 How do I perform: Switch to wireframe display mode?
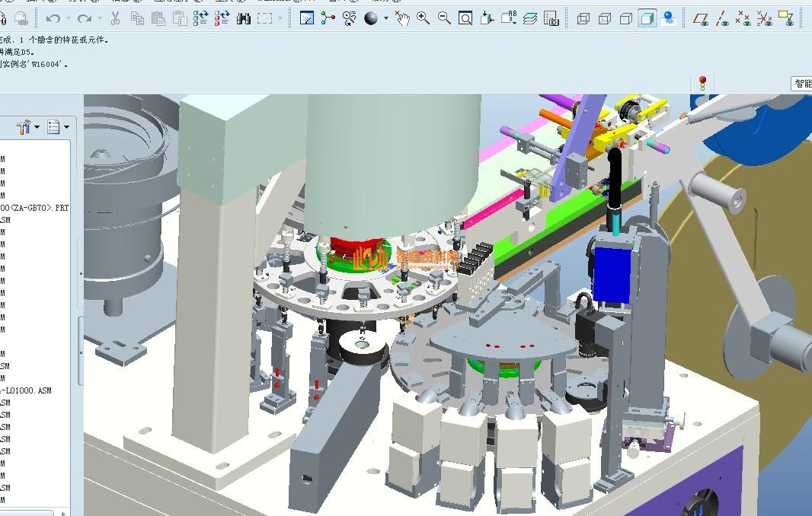583,18
